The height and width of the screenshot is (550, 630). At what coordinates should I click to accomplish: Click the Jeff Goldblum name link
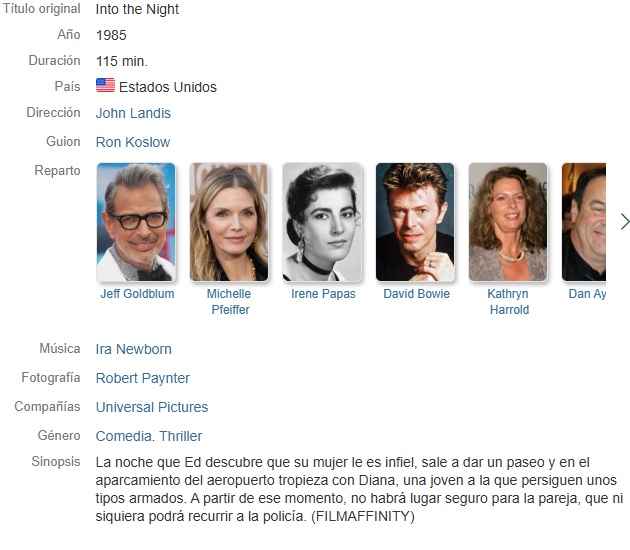(137, 294)
